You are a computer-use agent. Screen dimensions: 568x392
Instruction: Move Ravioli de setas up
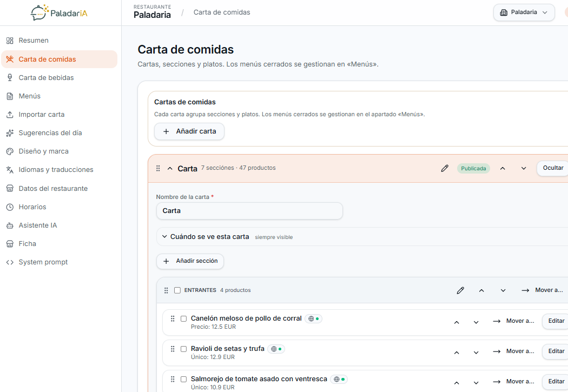457,352
